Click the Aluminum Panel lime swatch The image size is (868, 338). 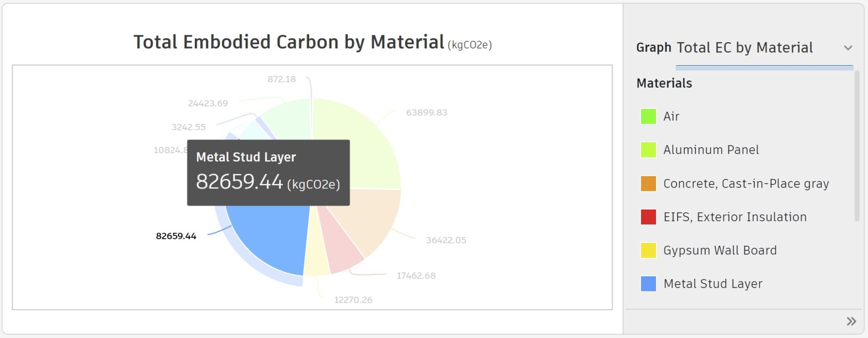point(648,150)
